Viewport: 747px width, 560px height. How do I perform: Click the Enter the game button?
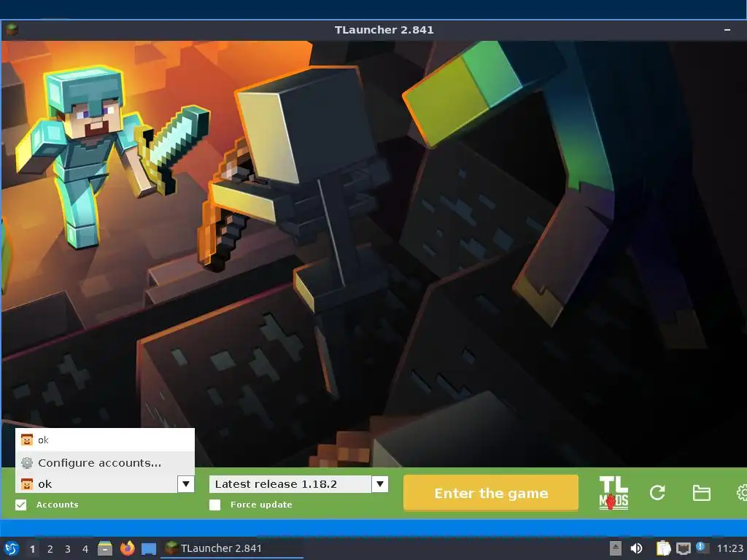pyautogui.click(x=491, y=493)
